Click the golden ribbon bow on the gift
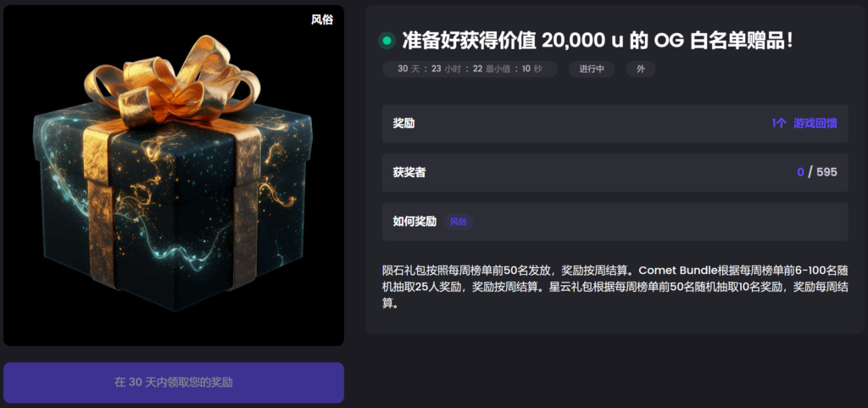The height and width of the screenshot is (408, 868). coord(175,76)
